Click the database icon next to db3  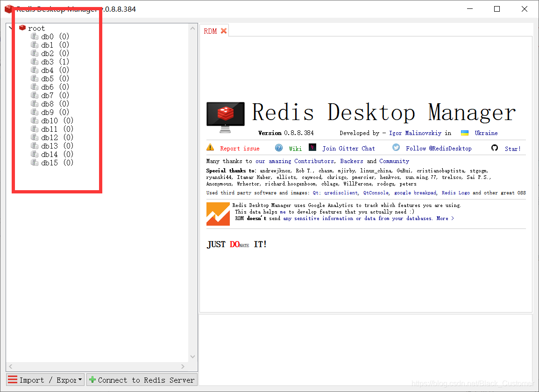click(x=35, y=62)
